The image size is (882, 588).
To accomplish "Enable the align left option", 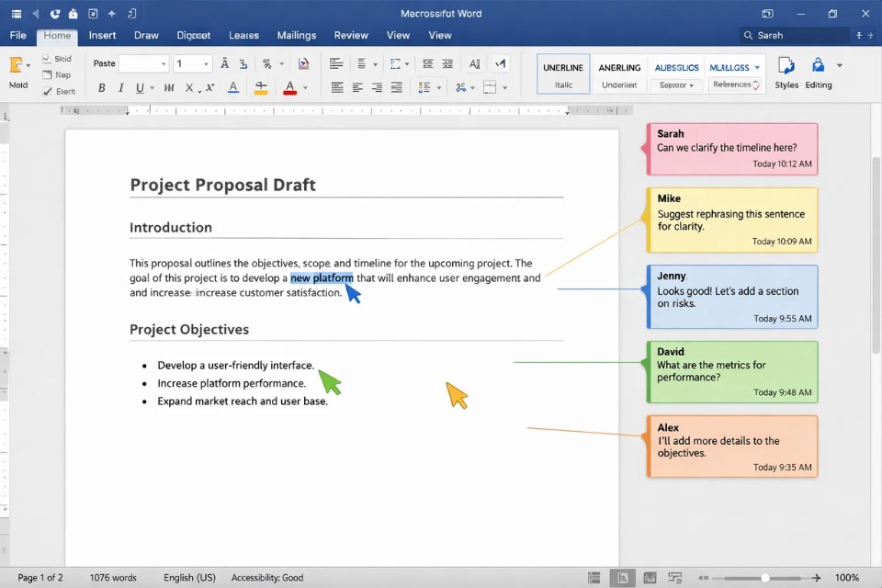I will [338, 87].
